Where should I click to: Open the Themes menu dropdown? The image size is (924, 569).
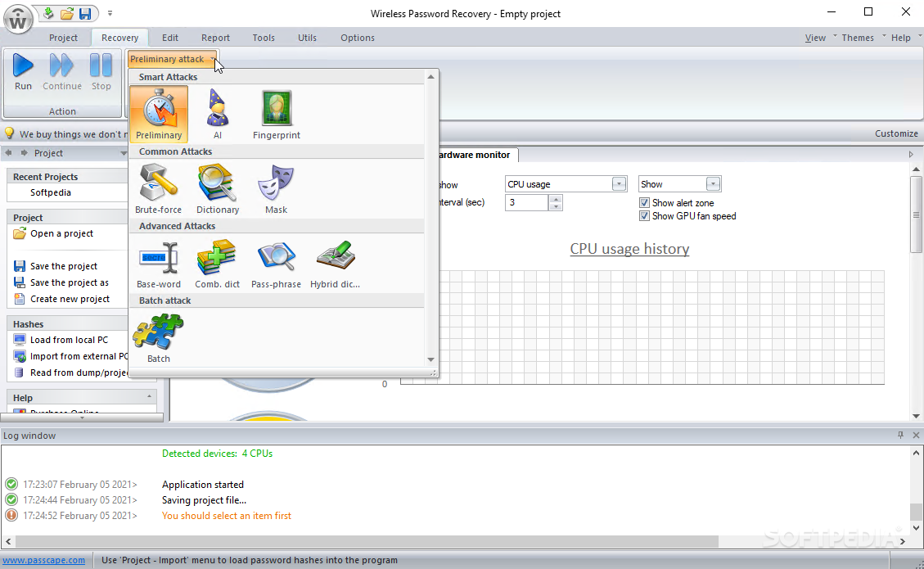pos(858,38)
